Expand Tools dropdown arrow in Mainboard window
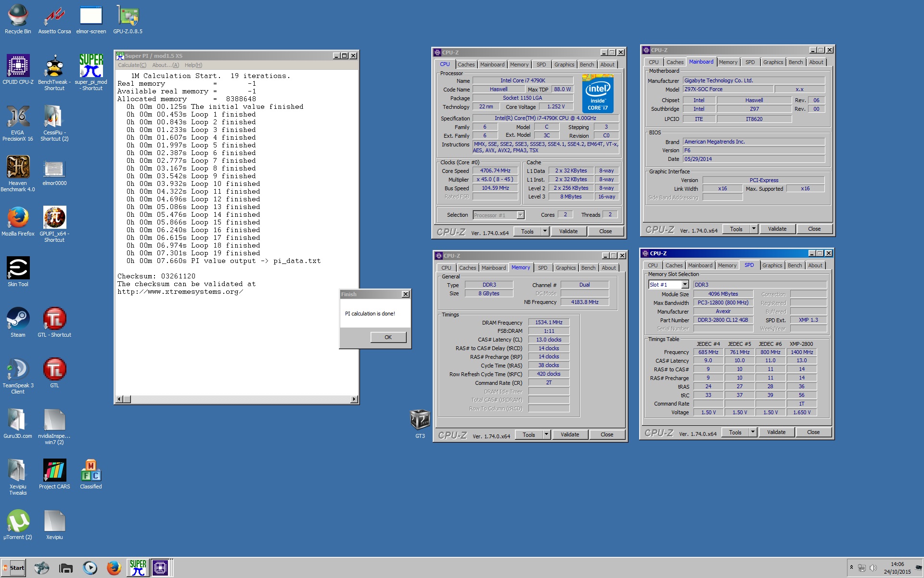The height and width of the screenshot is (578, 924). (754, 229)
